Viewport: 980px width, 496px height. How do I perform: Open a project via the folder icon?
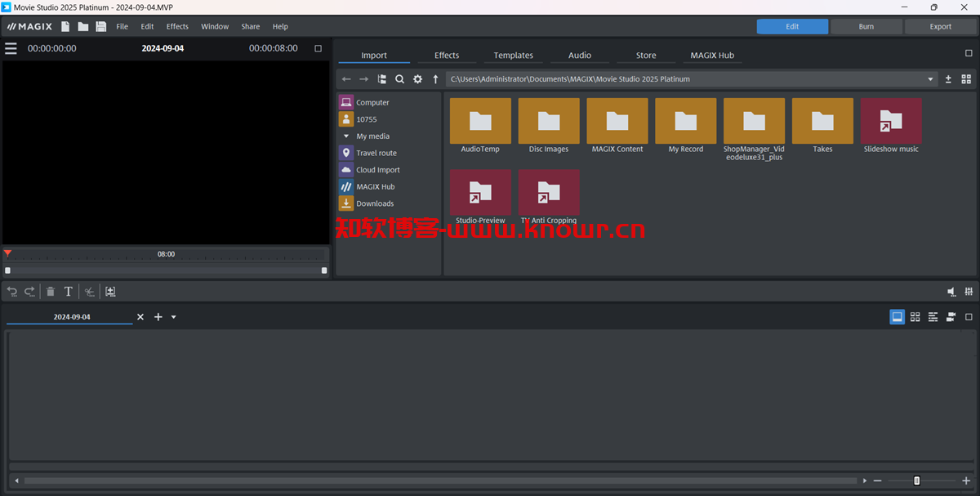click(83, 26)
